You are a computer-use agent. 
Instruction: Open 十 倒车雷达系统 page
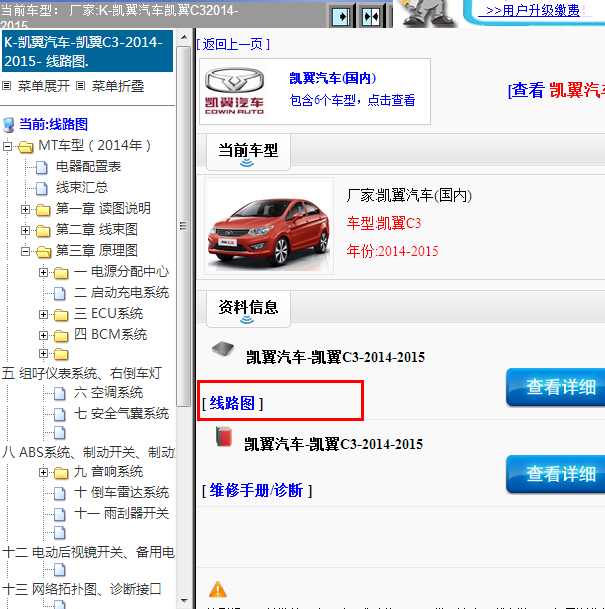click(122, 492)
